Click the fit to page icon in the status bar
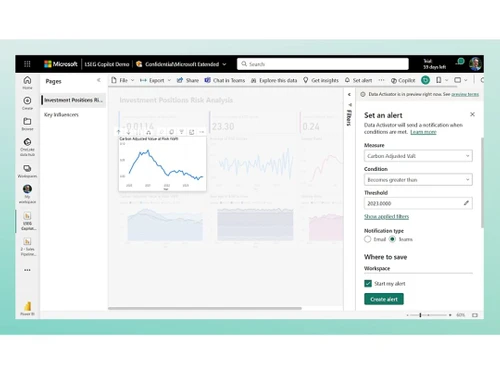The image size is (500, 375). (475, 315)
